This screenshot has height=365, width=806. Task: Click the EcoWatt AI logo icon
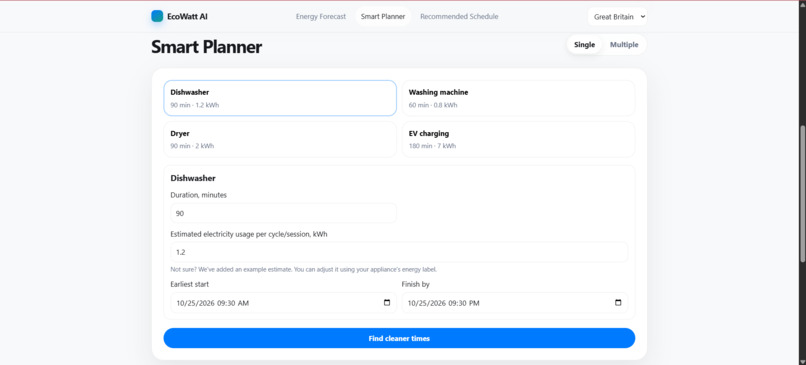(157, 16)
